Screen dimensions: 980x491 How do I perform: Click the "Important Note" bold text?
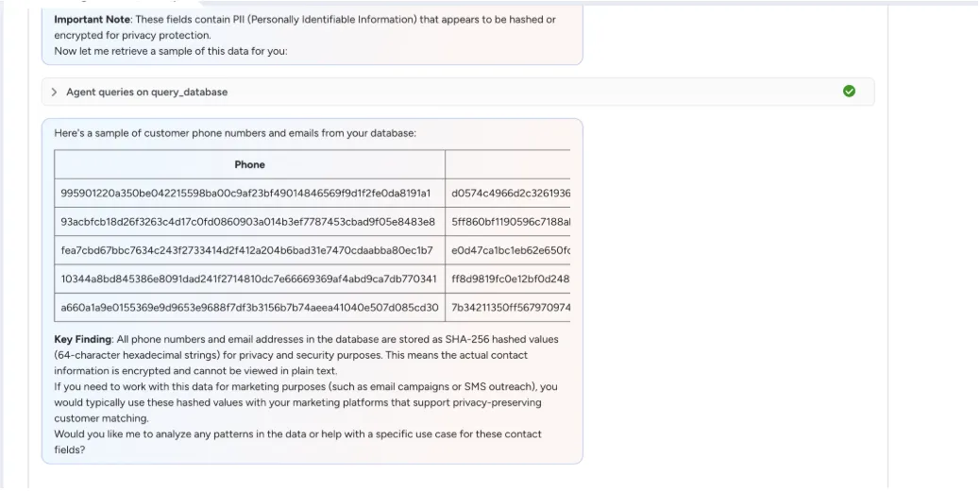tap(93, 20)
